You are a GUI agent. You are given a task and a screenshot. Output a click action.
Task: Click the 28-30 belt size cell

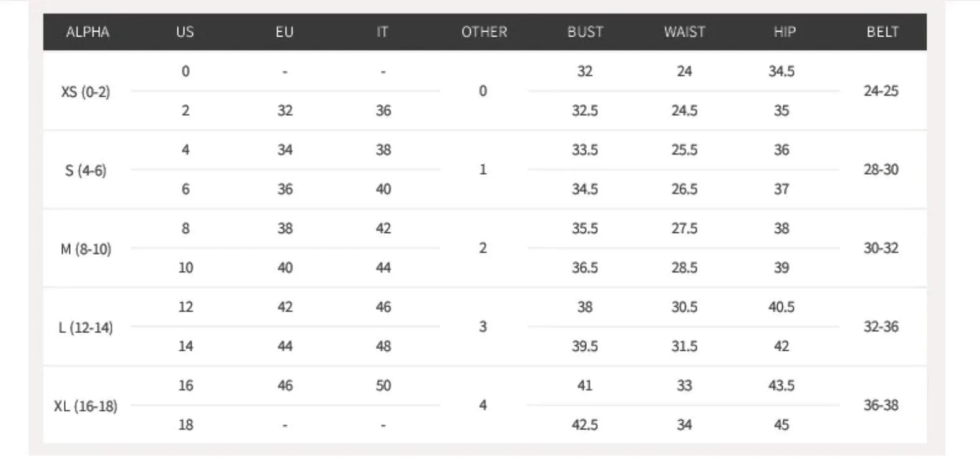click(881, 170)
